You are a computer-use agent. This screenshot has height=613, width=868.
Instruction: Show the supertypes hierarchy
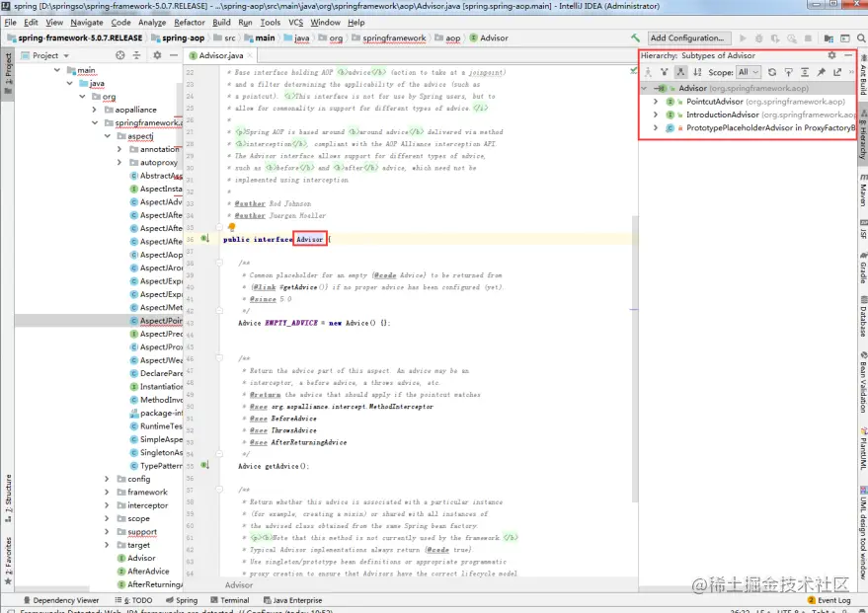(x=665, y=72)
